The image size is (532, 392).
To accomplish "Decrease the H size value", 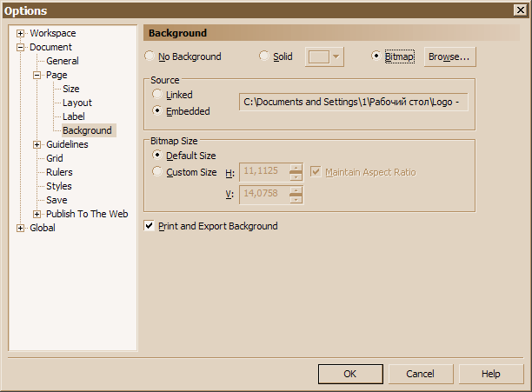I will coord(296,176).
